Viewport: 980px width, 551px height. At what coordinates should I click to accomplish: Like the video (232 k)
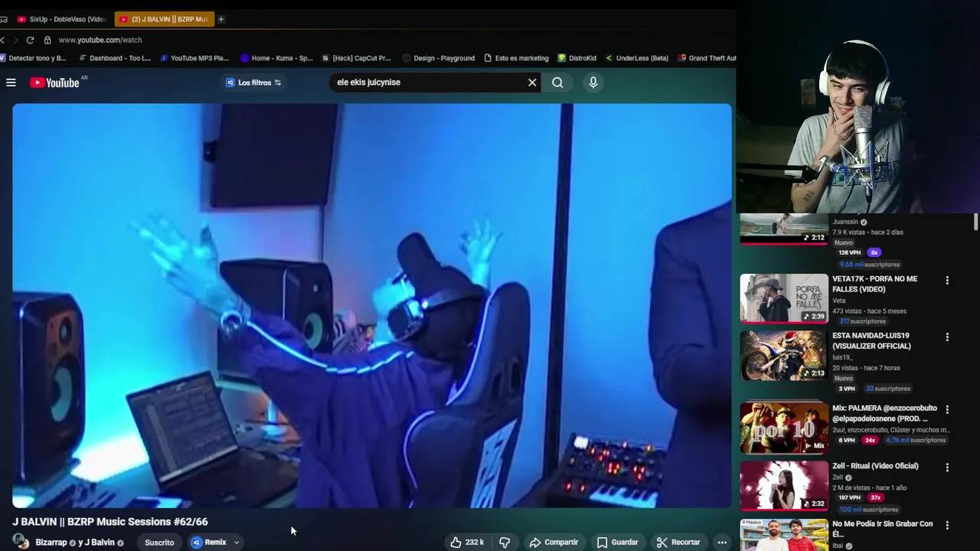pos(467,542)
